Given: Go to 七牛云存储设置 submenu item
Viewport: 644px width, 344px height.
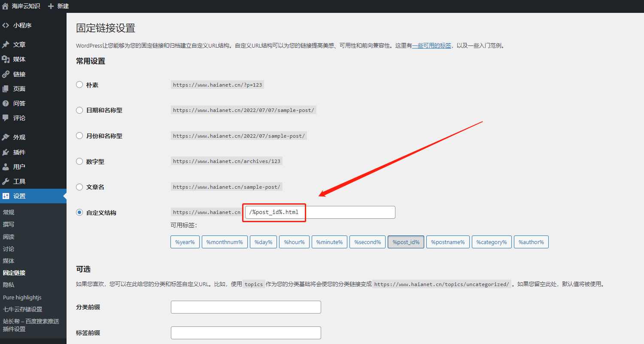Looking at the screenshot, I should [x=22, y=309].
